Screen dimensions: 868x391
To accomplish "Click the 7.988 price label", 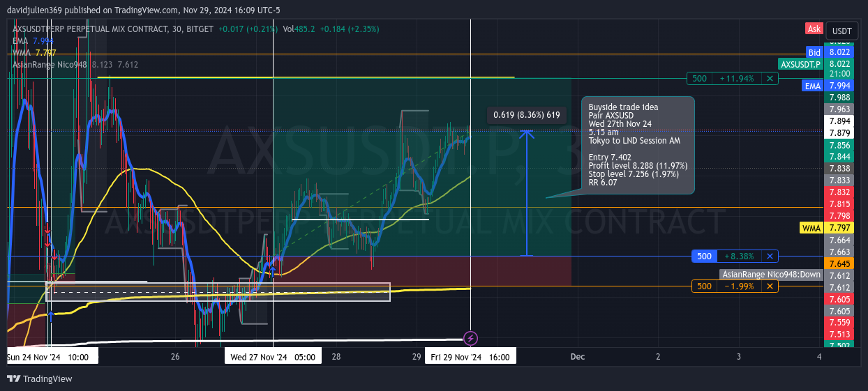I will [x=839, y=98].
